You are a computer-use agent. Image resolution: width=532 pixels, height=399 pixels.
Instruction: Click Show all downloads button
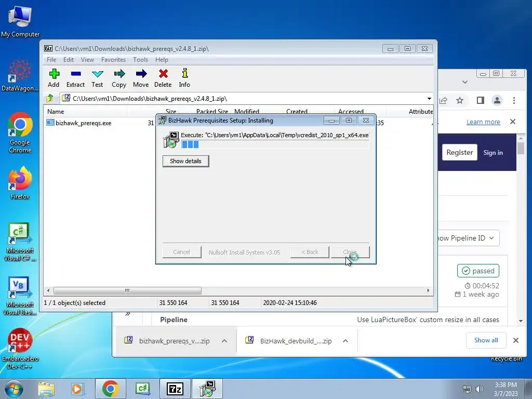click(486, 340)
